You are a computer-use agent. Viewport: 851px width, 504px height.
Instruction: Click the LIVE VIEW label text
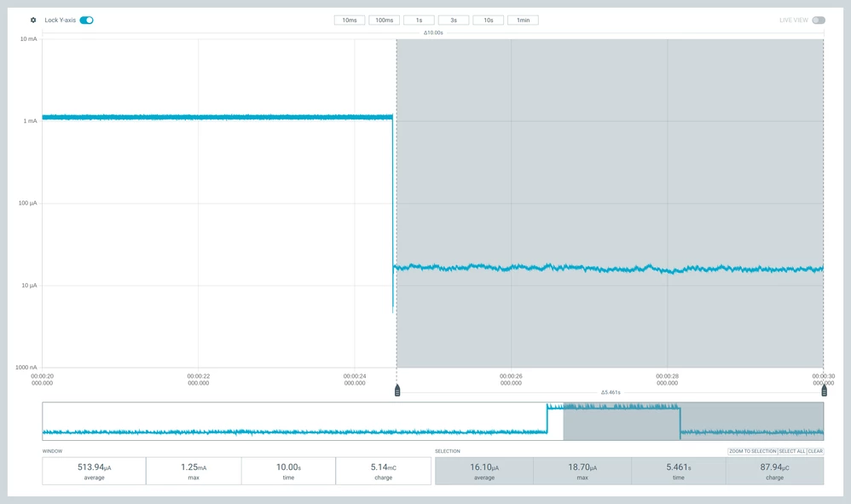point(794,20)
